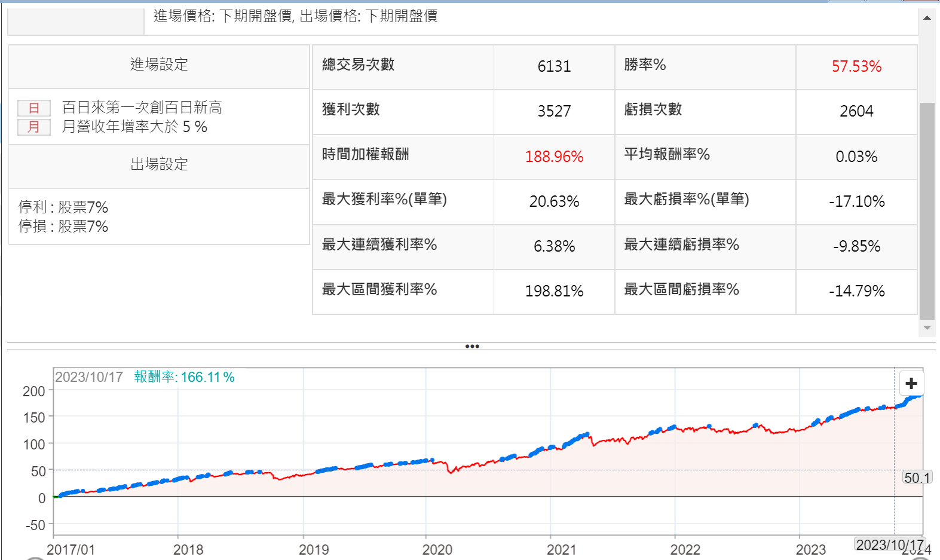Click the 日 daily condition icon
The width and height of the screenshot is (940, 560).
[34, 108]
